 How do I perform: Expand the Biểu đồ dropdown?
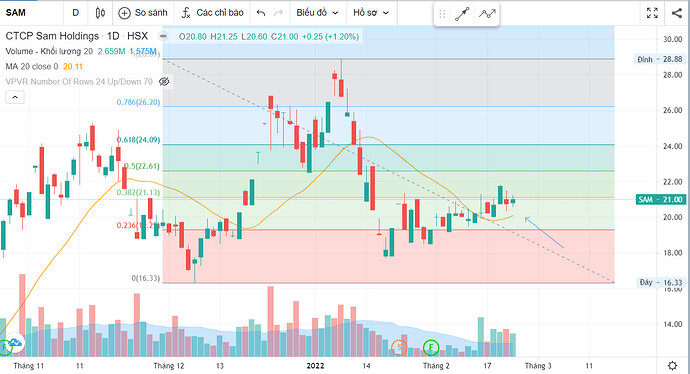pos(317,13)
